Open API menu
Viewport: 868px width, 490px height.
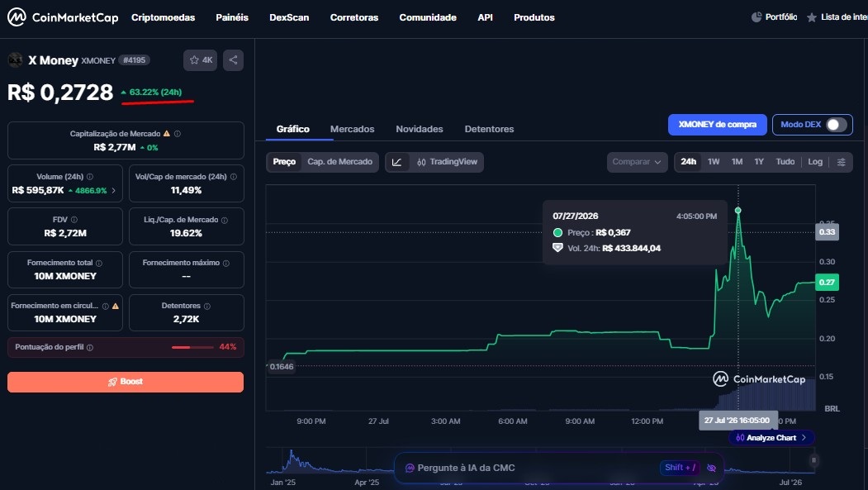(x=485, y=17)
